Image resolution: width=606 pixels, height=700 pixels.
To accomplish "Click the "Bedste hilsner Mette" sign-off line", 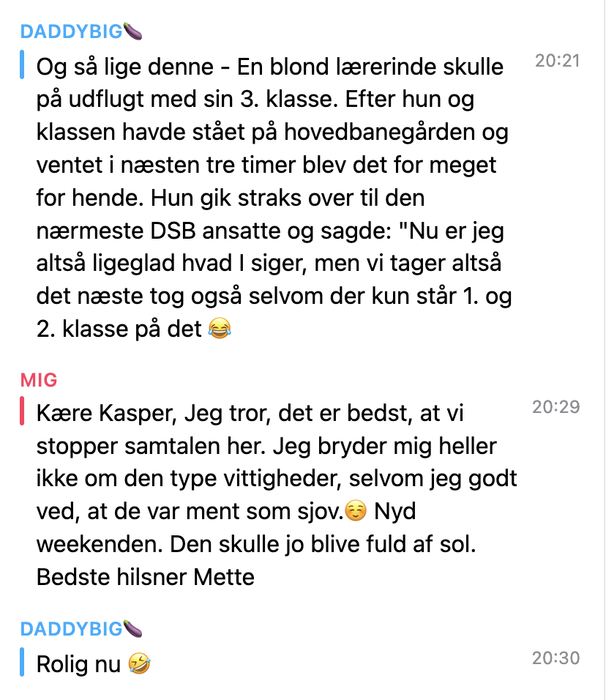I will tap(145, 577).
